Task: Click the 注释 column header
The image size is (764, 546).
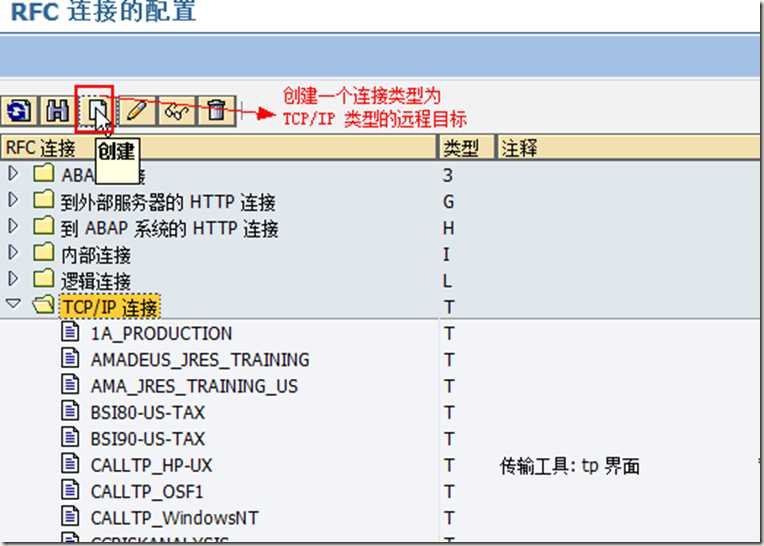Action: coord(628,148)
